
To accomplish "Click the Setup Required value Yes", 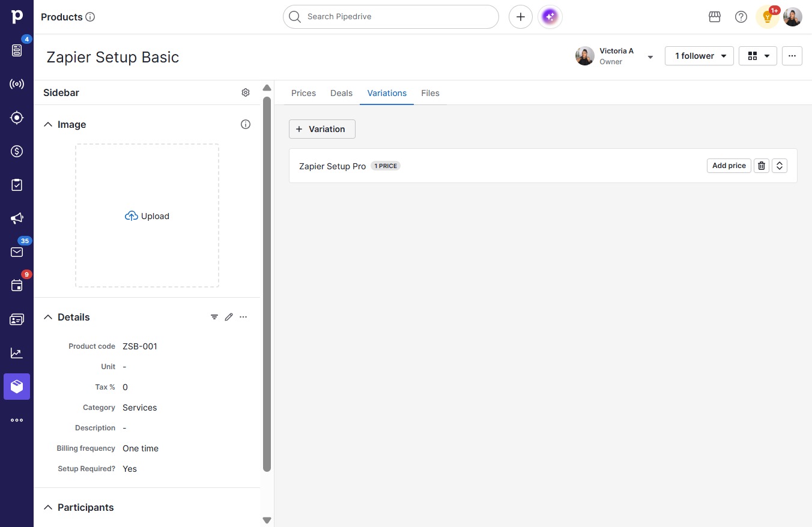I will point(130,469).
